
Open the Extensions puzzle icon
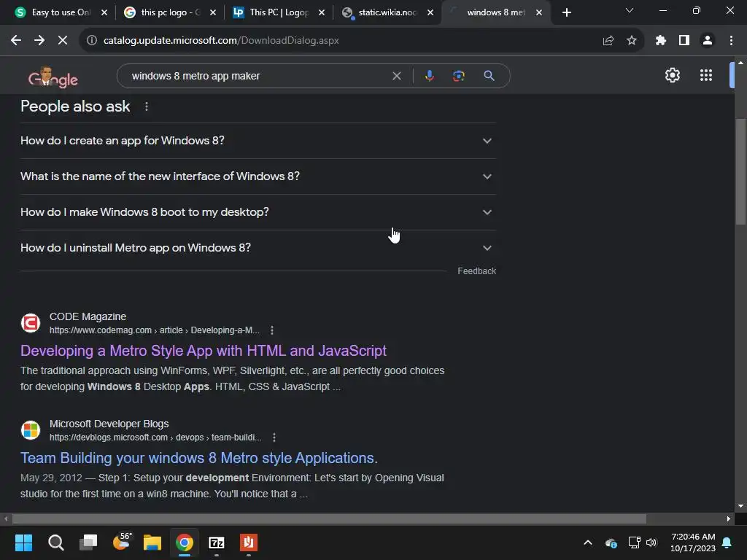click(x=660, y=41)
